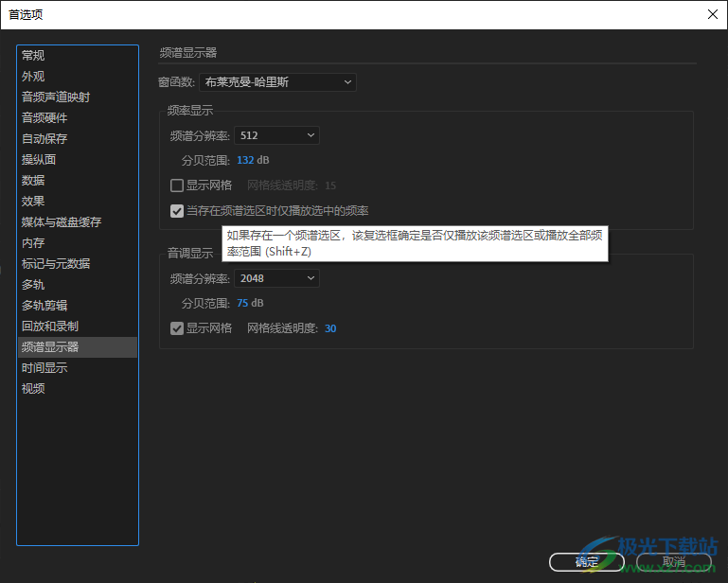
Task: Close the 首选项 dialog window
Action: coord(713,14)
